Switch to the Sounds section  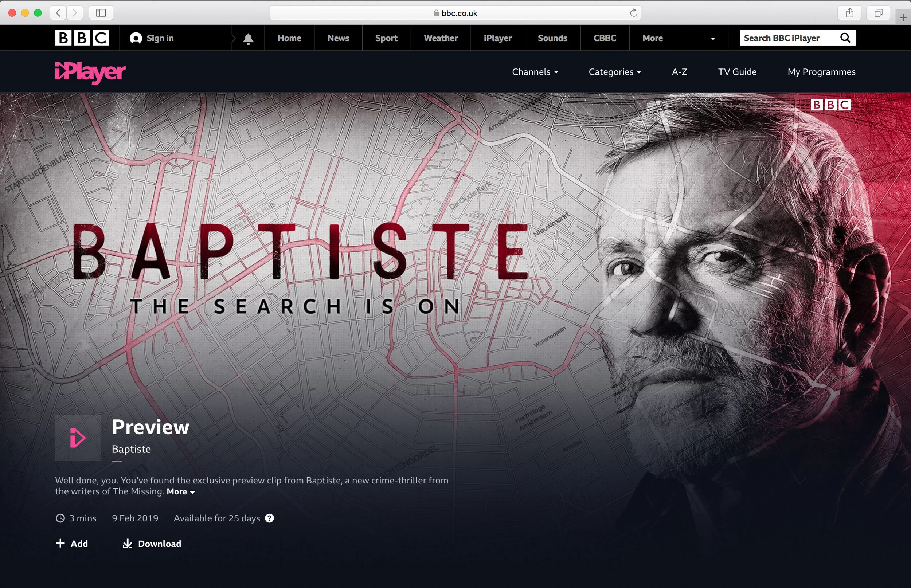click(x=552, y=38)
